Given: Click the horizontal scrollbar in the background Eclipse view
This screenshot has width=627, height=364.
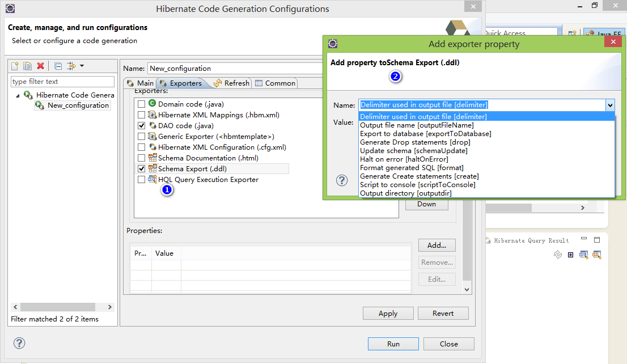Looking at the screenshot, I should coord(509,208).
